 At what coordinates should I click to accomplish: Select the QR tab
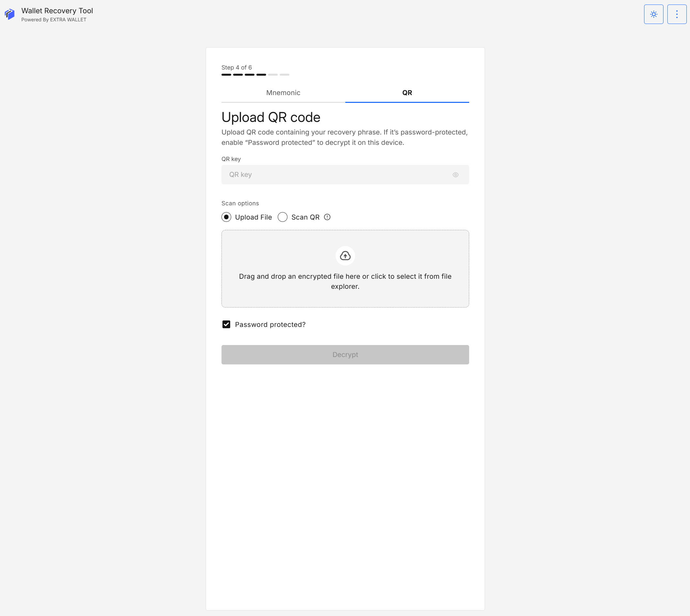tap(407, 93)
